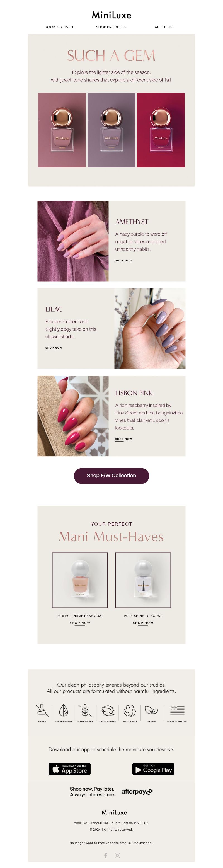Go to About Us
This screenshot has height=868, width=223.
point(163,27)
